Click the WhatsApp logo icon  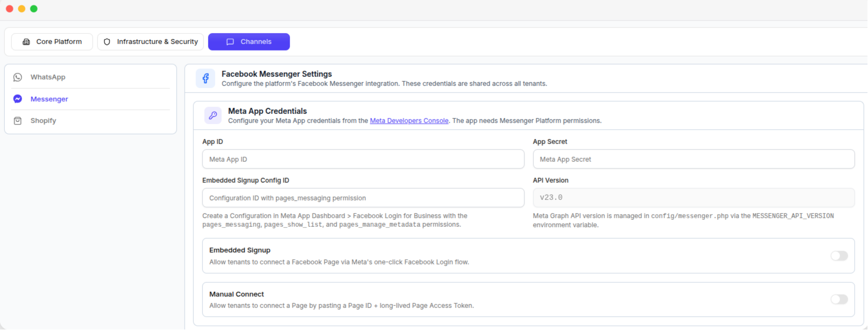coord(18,77)
